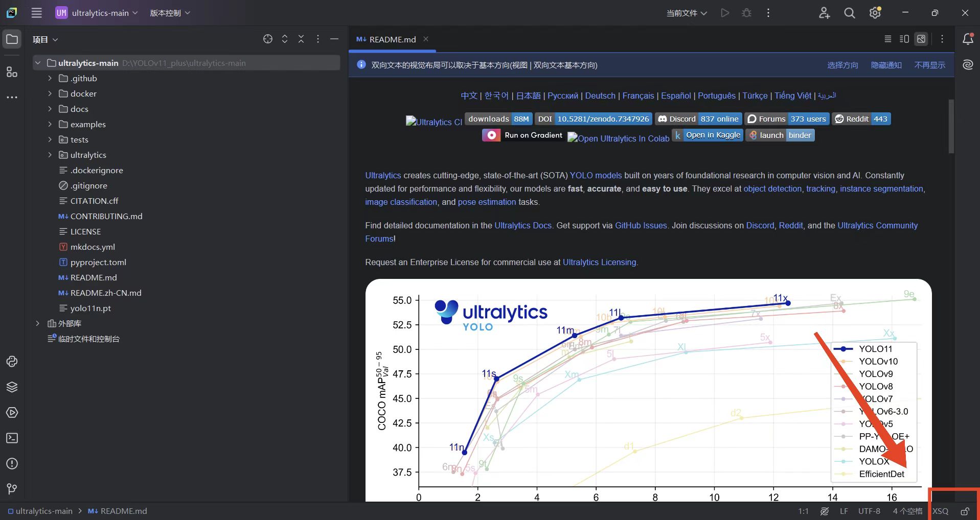Open the AI Assistant spiral icon
980x520 pixels.
click(x=968, y=65)
